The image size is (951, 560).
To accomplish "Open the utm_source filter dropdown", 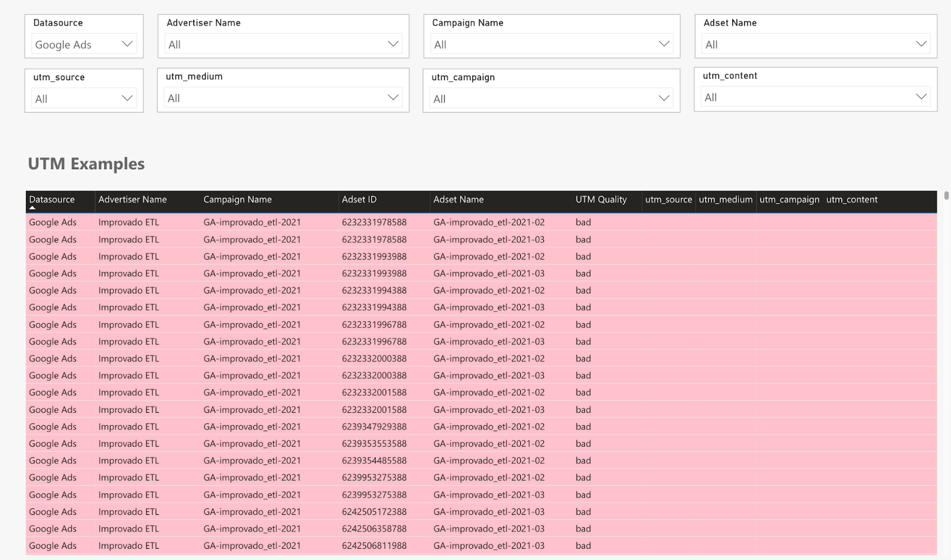I will point(83,99).
